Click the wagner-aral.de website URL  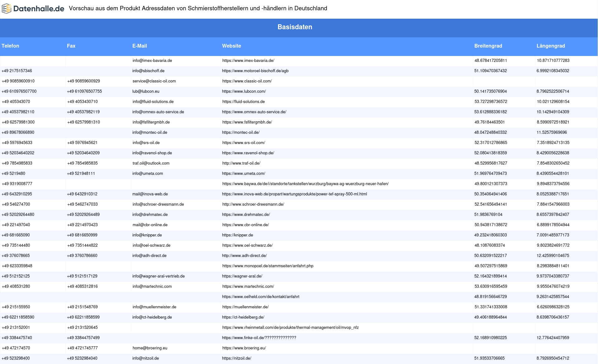pos(242,276)
